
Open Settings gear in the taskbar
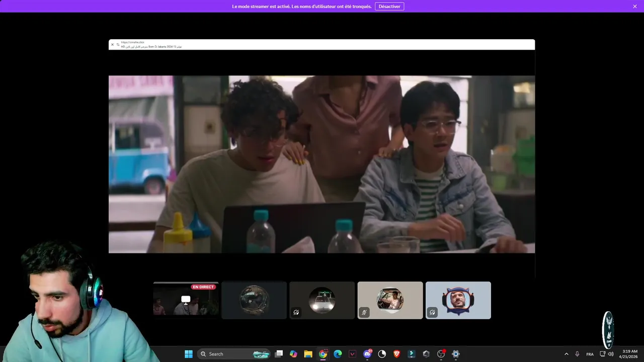[456, 354]
